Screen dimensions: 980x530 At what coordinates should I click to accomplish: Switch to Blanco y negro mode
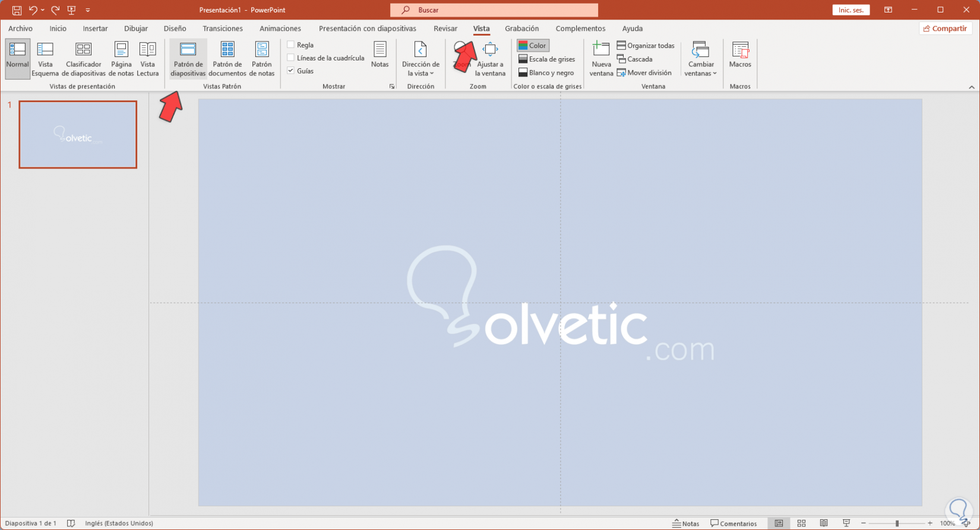[546, 73]
